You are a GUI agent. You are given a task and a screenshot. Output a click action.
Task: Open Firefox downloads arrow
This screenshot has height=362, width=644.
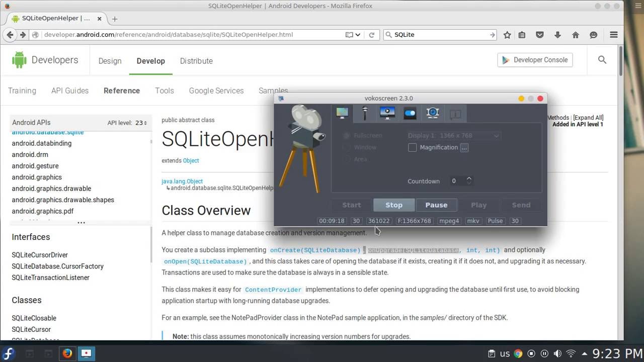coord(557,35)
